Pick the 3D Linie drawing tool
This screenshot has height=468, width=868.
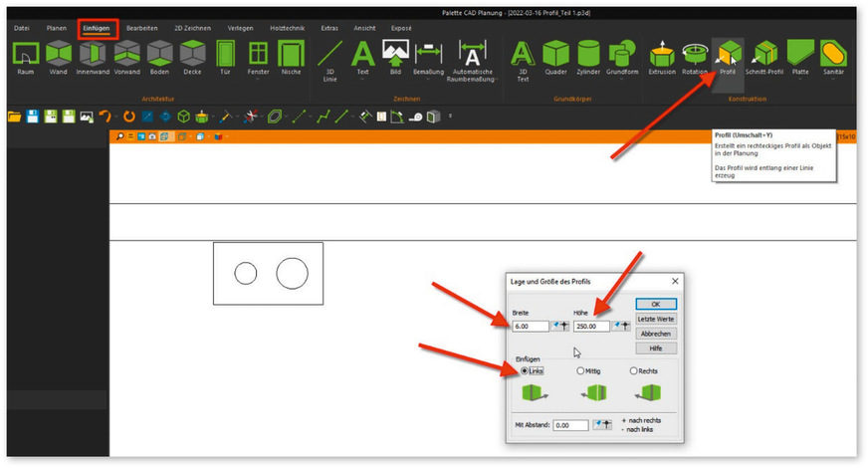tap(329, 58)
